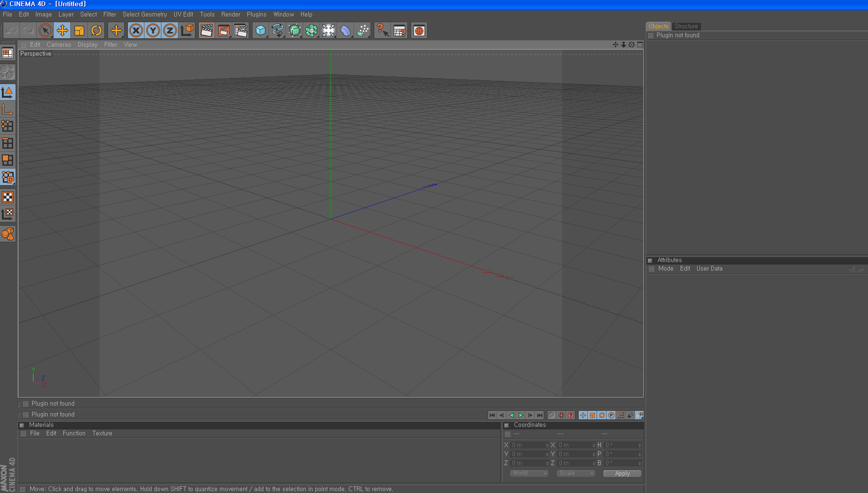The image size is (868, 493).
Task: Click the Undo arrow icon
Action: pyautogui.click(x=11, y=31)
